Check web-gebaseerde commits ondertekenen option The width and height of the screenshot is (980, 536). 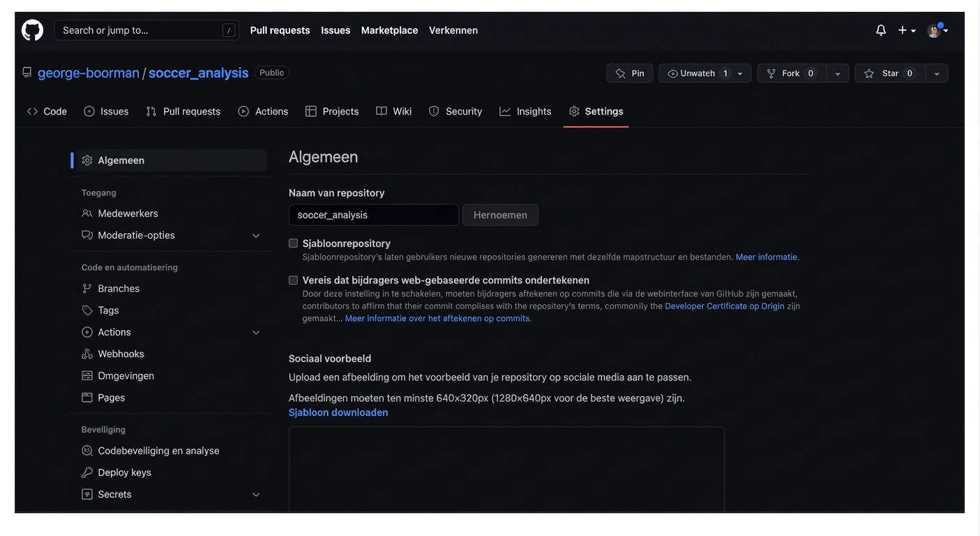pyautogui.click(x=294, y=281)
